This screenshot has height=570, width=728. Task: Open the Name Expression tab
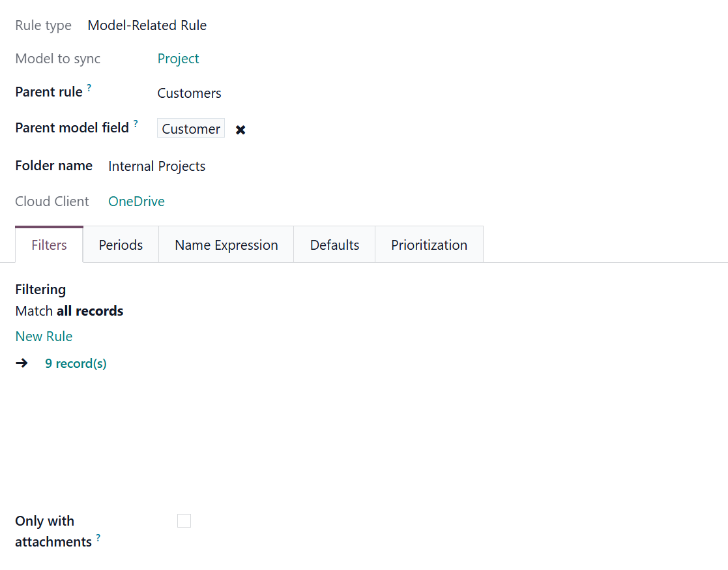coord(226,245)
